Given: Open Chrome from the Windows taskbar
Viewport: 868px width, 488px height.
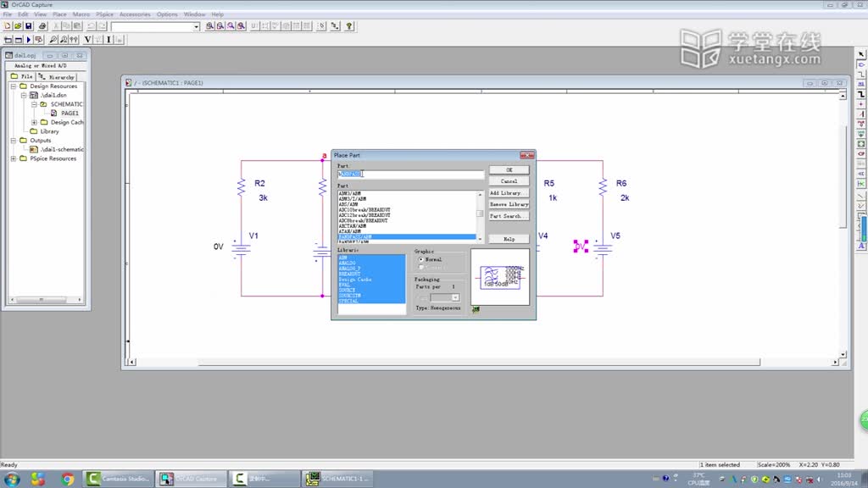Looking at the screenshot, I should (68, 480).
